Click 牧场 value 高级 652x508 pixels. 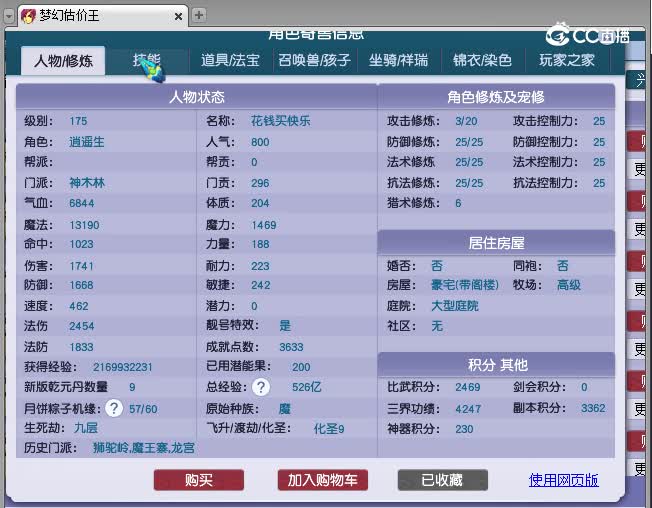568,285
